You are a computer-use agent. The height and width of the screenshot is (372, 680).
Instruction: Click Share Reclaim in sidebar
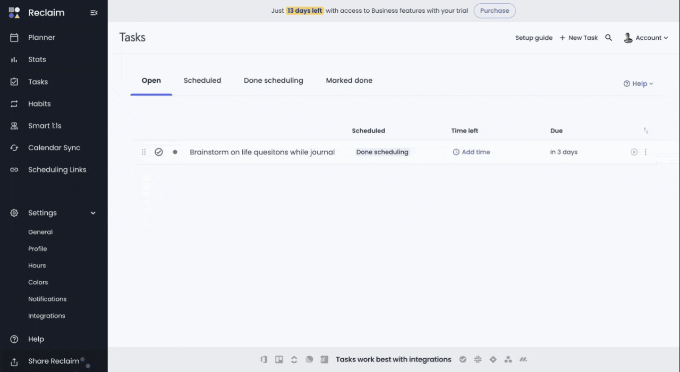point(54,361)
